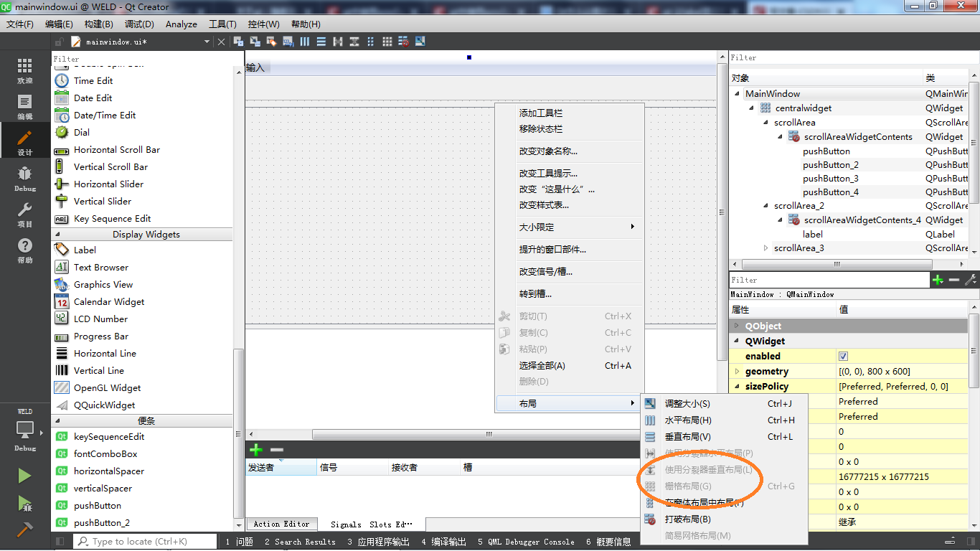Open the mainwindow.ui document dropdown
Viewport: 980px width, 551px height.
[207, 42]
